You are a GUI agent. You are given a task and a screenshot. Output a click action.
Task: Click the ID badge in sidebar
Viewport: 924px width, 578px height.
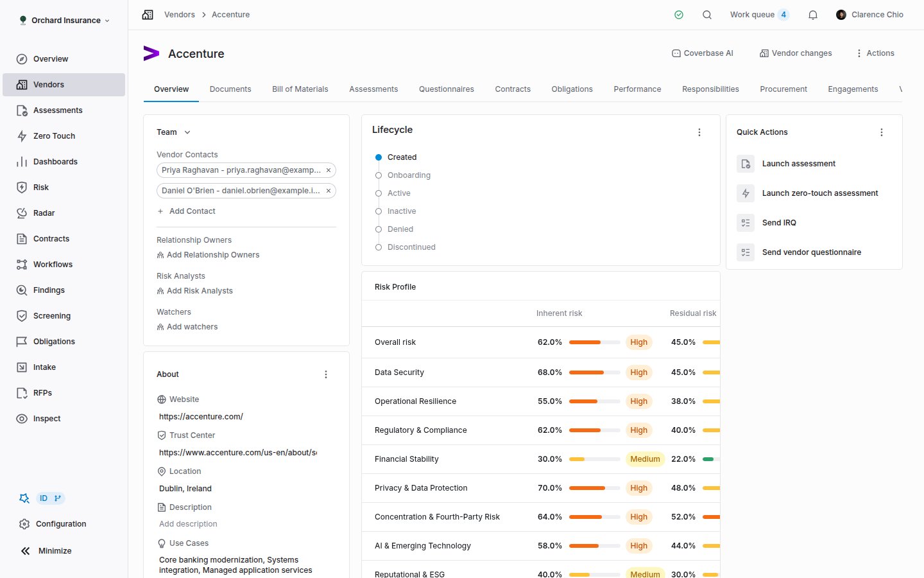pyautogui.click(x=50, y=498)
